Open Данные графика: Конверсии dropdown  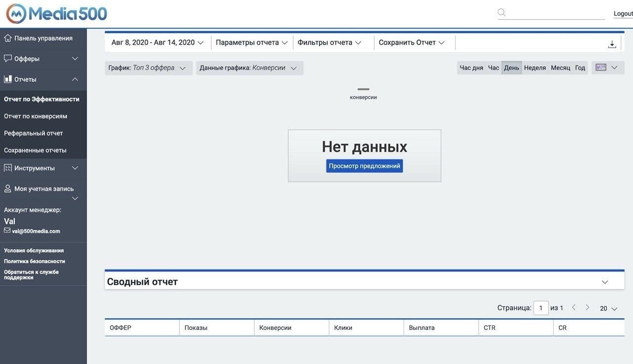click(250, 68)
